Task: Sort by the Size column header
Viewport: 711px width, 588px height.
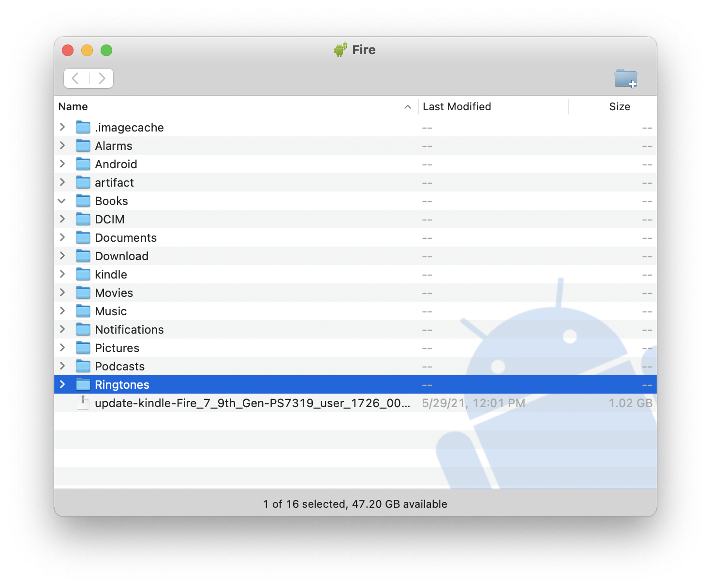Action: [x=619, y=107]
